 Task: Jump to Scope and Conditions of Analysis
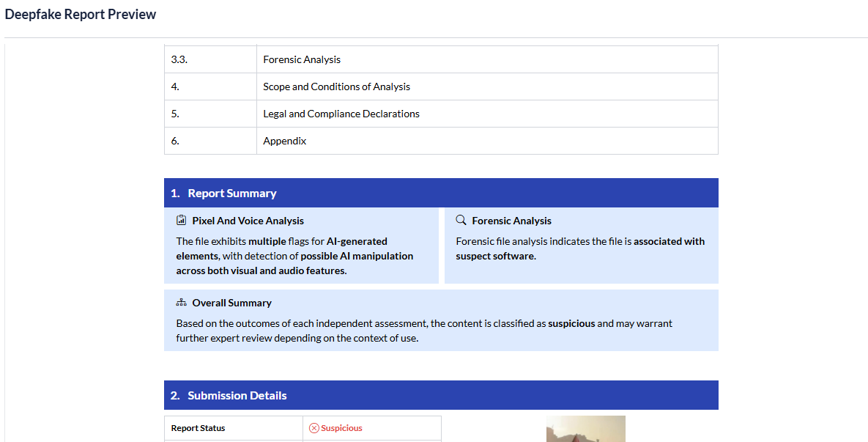(x=336, y=86)
